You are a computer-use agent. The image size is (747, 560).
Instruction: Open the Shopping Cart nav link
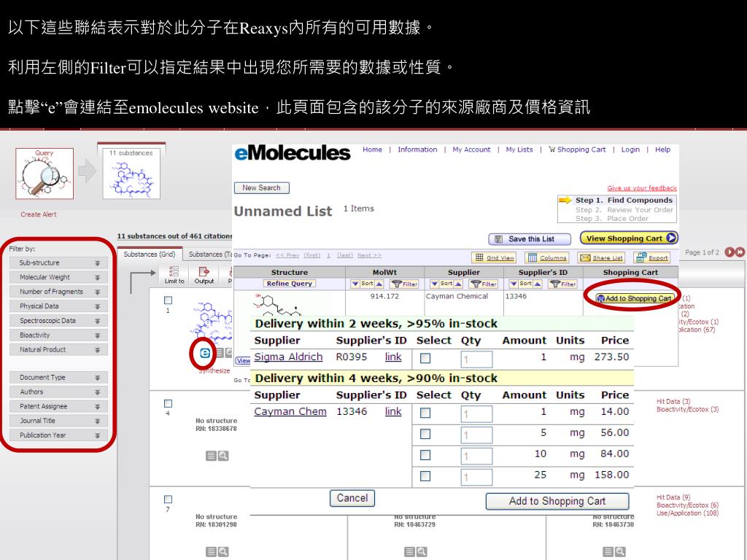point(577,149)
